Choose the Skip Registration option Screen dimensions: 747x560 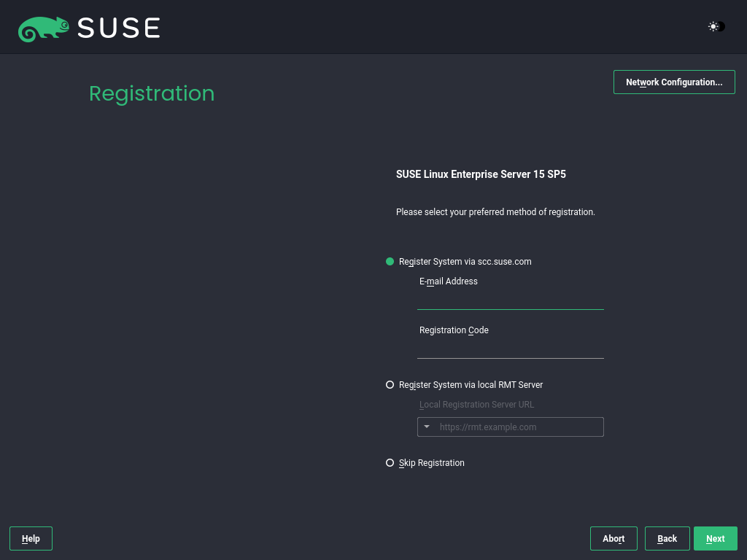[390, 462]
